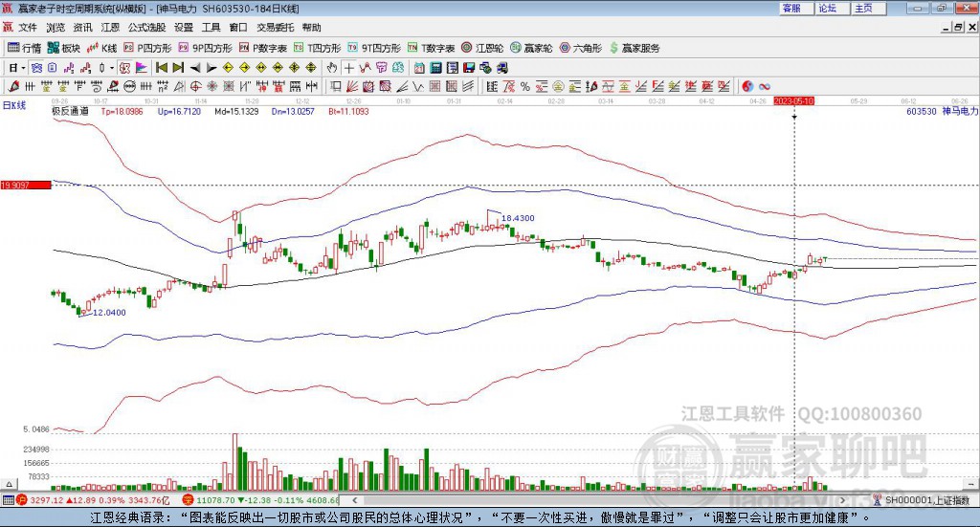Click the 18.4300 high price label
The image size is (980, 527).
point(518,218)
